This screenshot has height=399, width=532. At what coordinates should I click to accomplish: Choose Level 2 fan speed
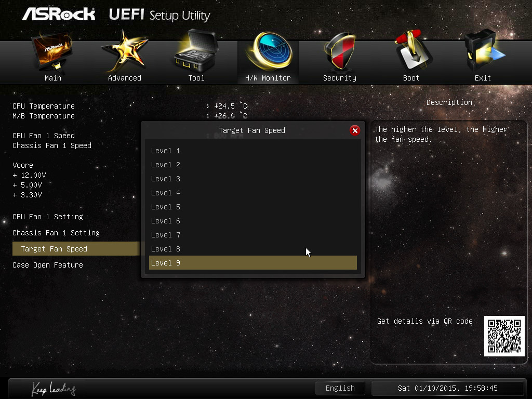click(x=253, y=165)
